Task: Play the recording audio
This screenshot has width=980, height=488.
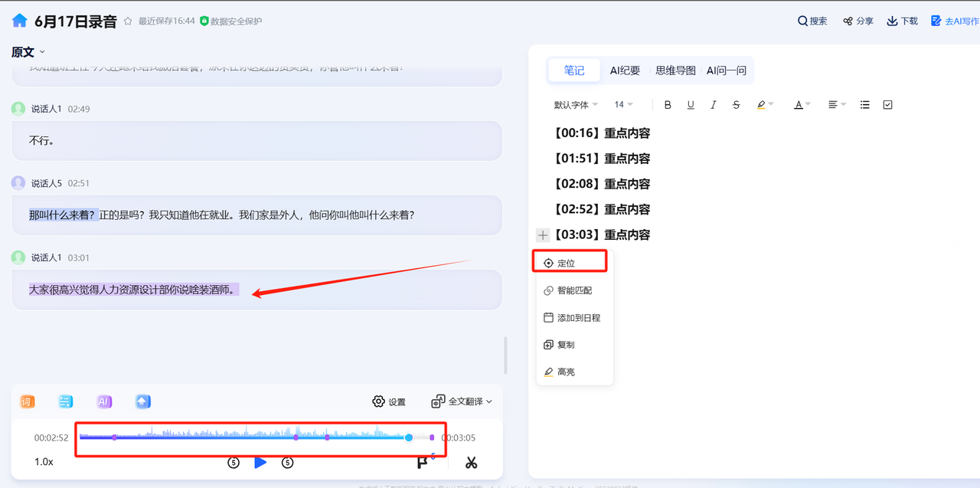Action: (x=260, y=463)
